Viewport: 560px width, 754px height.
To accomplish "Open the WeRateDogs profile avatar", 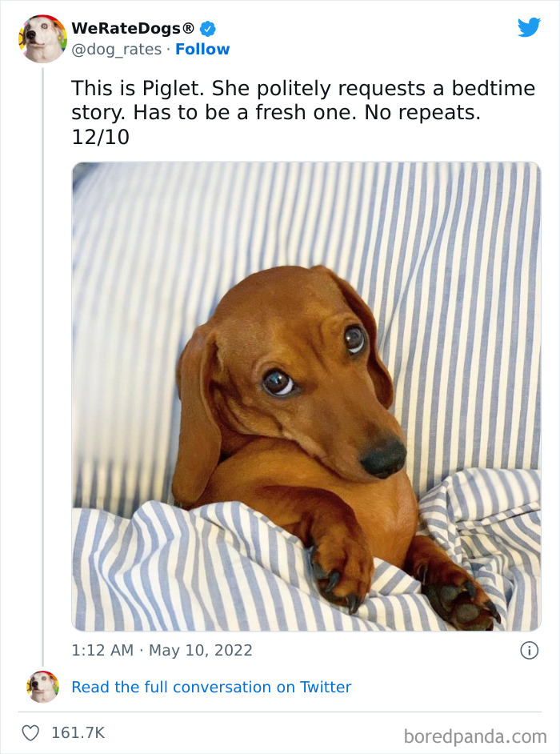I will [43, 38].
